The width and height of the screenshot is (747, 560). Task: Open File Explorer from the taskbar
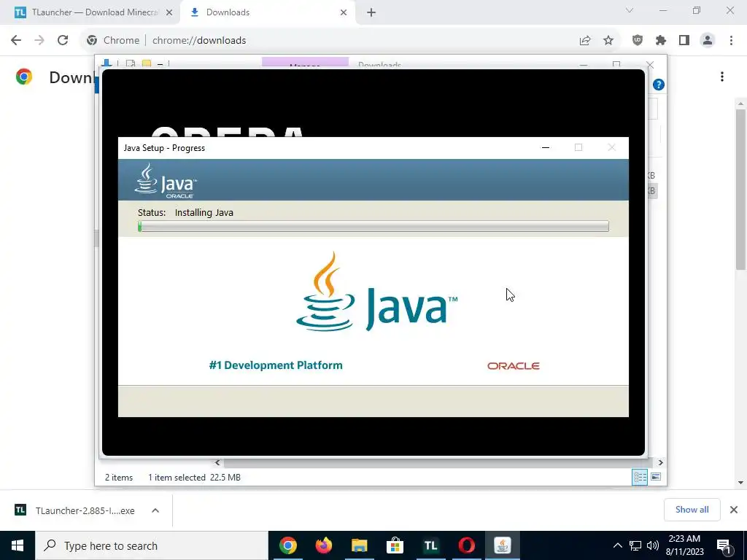pyautogui.click(x=359, y=545)
